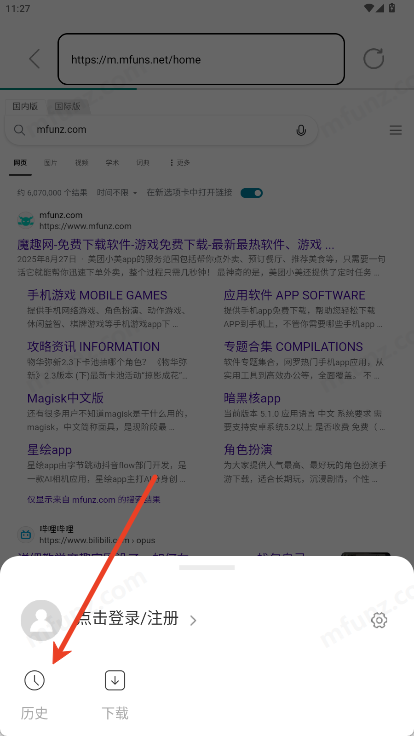414x736 pixels.
Task: Select the 网页 results tab
Action: [x=20, y=163]
